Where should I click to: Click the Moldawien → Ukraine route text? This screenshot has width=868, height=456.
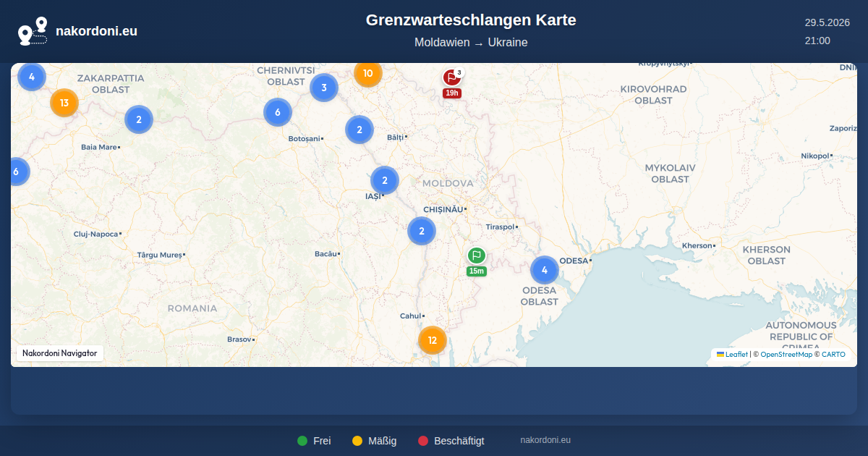point(471,43)
